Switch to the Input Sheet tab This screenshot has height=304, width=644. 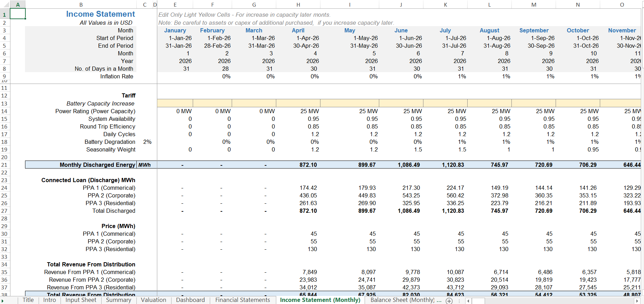click(x=81, y=300)
